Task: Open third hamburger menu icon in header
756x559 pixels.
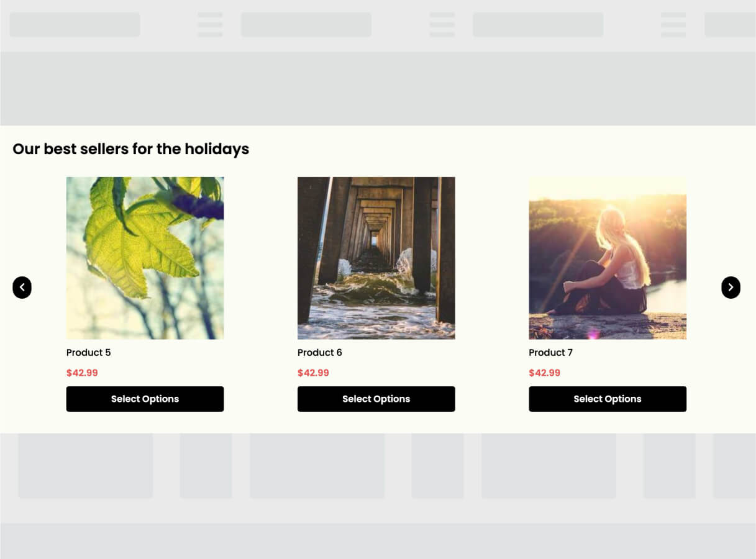Action: point(673,25)
